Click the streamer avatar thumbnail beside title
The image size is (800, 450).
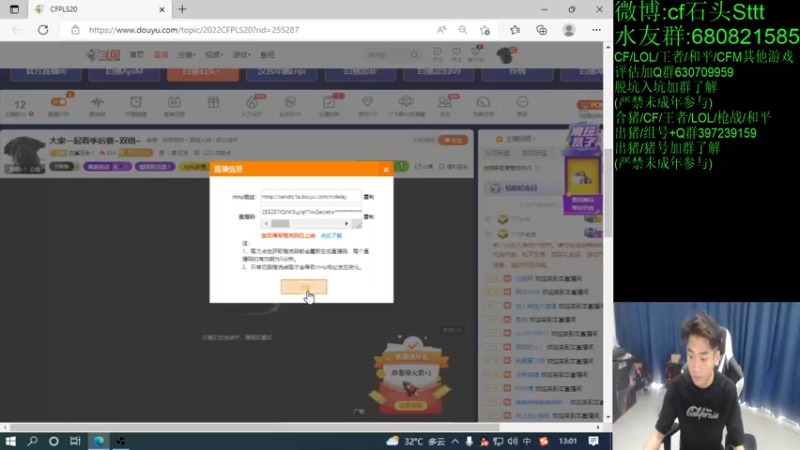[x=24, y=155]
